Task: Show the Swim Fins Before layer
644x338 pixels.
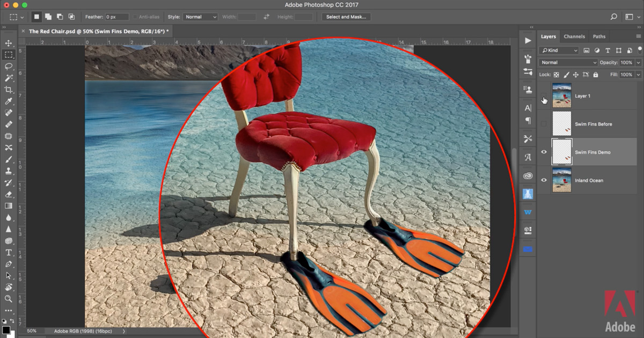Action: pos(544,124)
